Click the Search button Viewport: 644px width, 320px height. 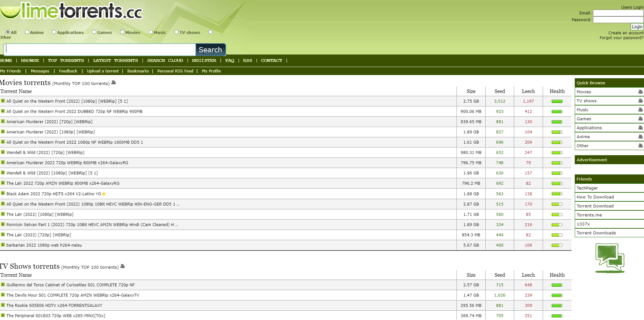click(211, 50)
